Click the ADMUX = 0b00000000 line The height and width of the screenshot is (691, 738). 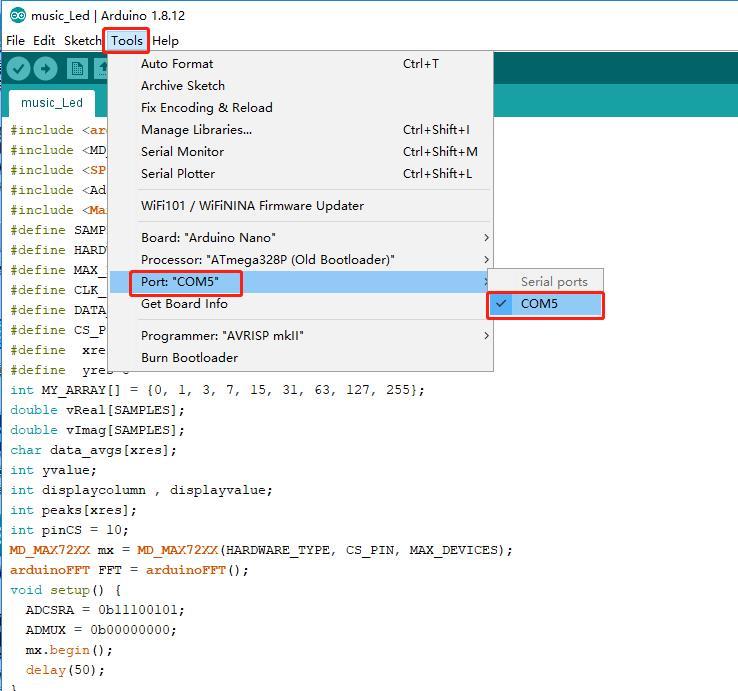coord(101,630)
